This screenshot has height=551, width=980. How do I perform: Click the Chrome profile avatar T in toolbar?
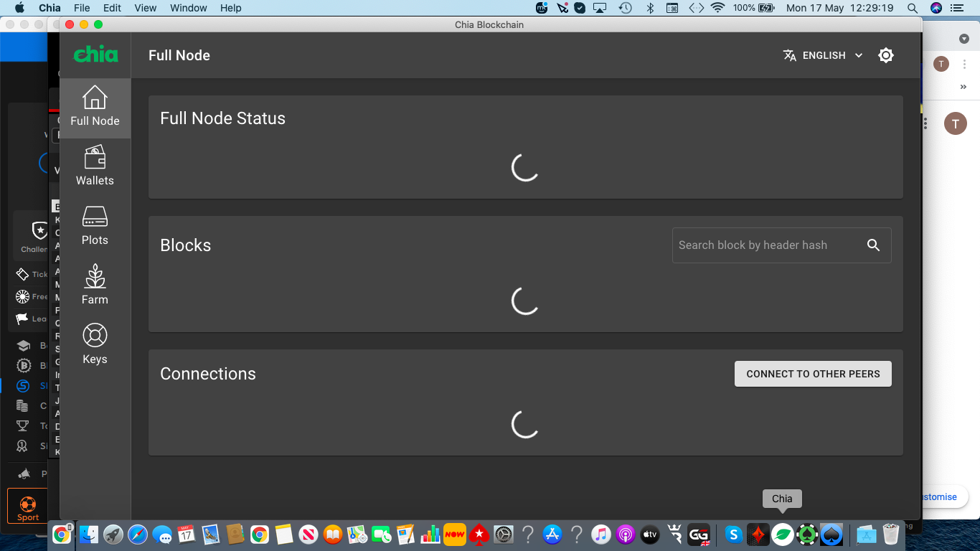pyautogui.click(x=941, y=64)
